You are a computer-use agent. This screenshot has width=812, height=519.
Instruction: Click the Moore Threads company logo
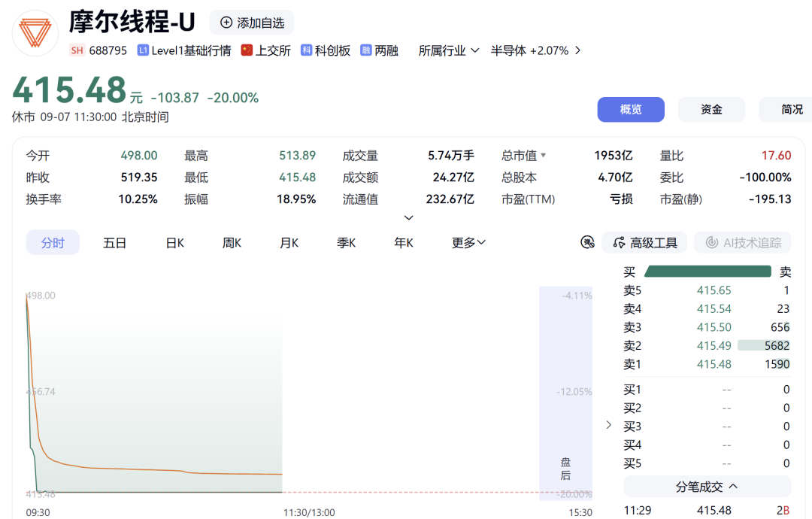click(x=35, y=33)
